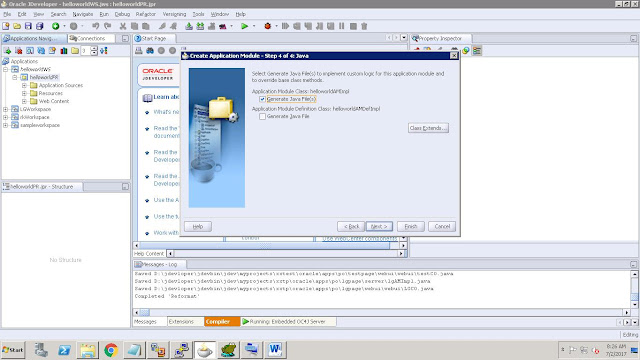Viewport: 640px width, 360px height.
Task: Open the File menu
Action: coord(7,14)
